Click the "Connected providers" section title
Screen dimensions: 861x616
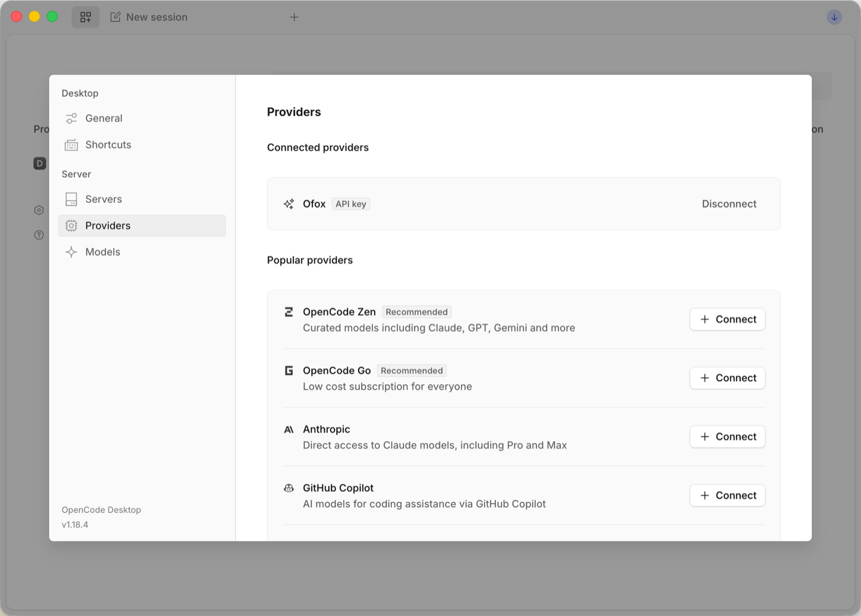coord(318,148)
